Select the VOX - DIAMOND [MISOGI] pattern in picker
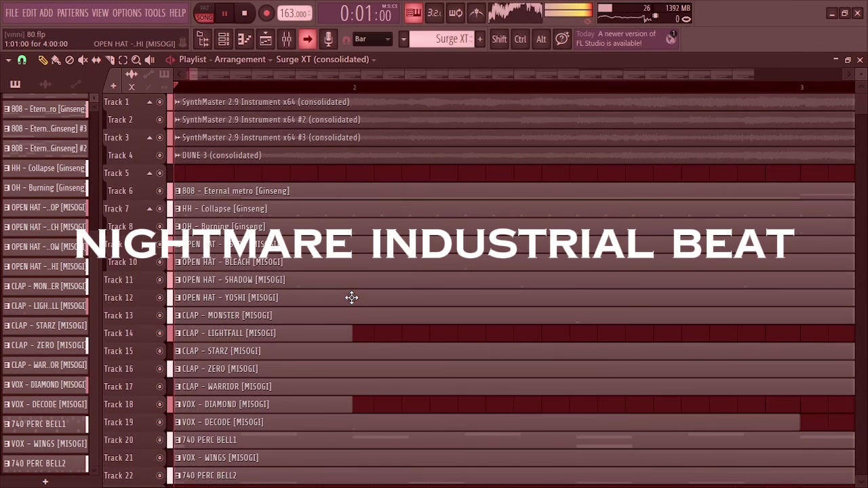The height and width of the screenshot is (488, 868). pyautogui.click(x=46, y=384)
